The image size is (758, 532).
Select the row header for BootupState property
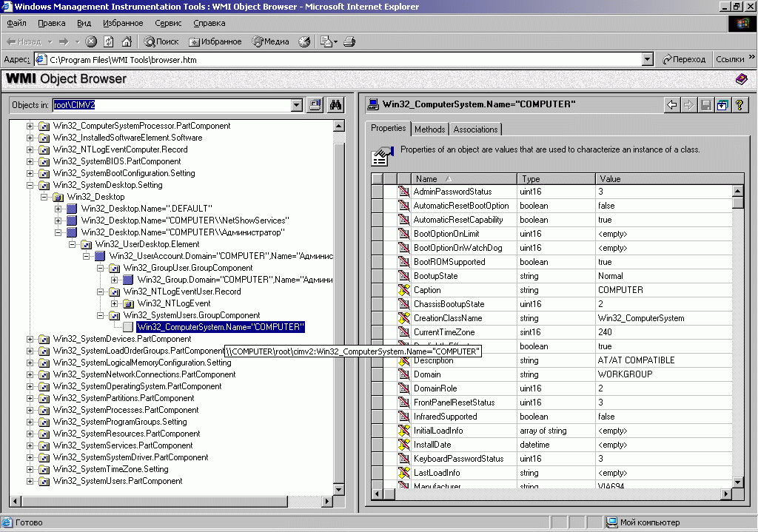pyautogui.click(x=377, y=276)
